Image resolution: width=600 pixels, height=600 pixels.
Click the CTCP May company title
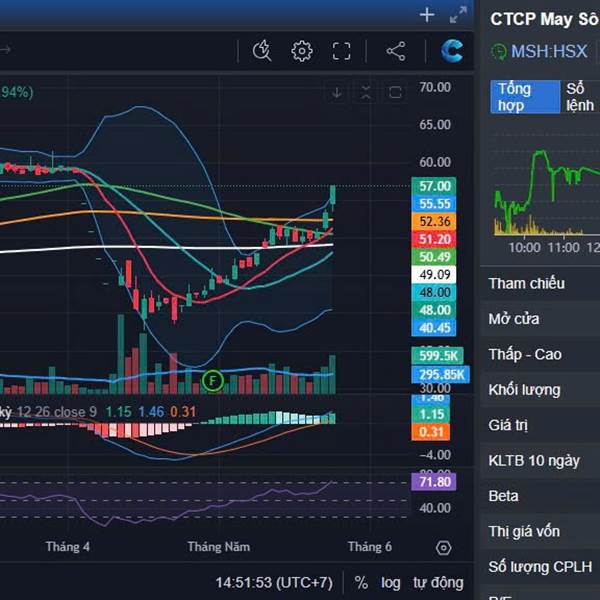[x=545, y=19]
